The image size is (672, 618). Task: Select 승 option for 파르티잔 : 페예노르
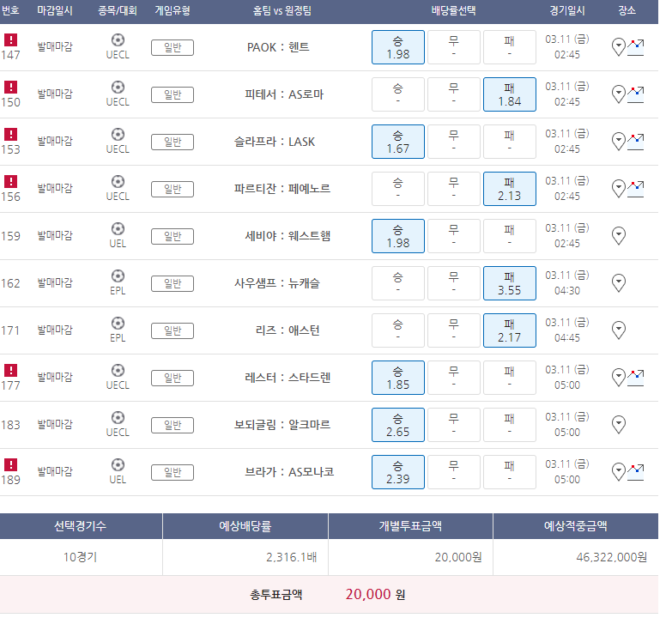click(x=398, y=189)
